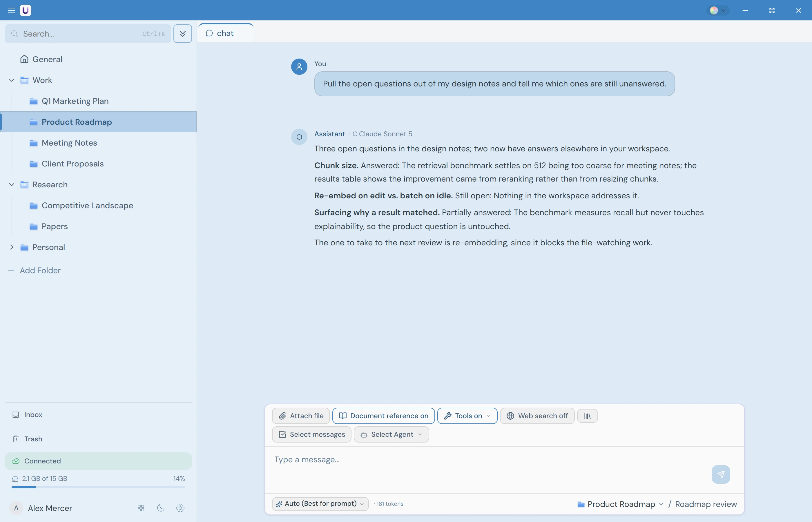Open the Q1 Marketing Plan folder
This screenshot has width=812, height=522.
pyautogui.click(x=98, y=101)
